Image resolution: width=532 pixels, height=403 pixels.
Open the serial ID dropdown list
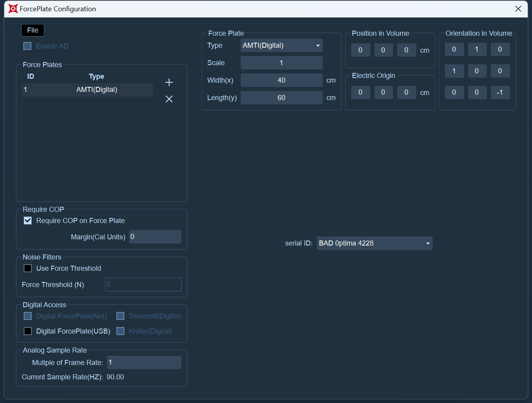click(x=375, y=243)
